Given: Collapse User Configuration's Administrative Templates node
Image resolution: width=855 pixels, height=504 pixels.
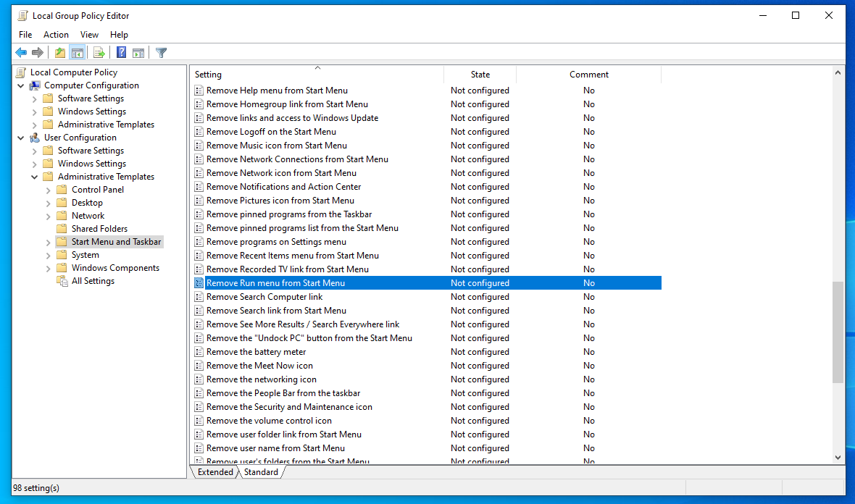Looking at the screenshot, I should click(35, 177).
